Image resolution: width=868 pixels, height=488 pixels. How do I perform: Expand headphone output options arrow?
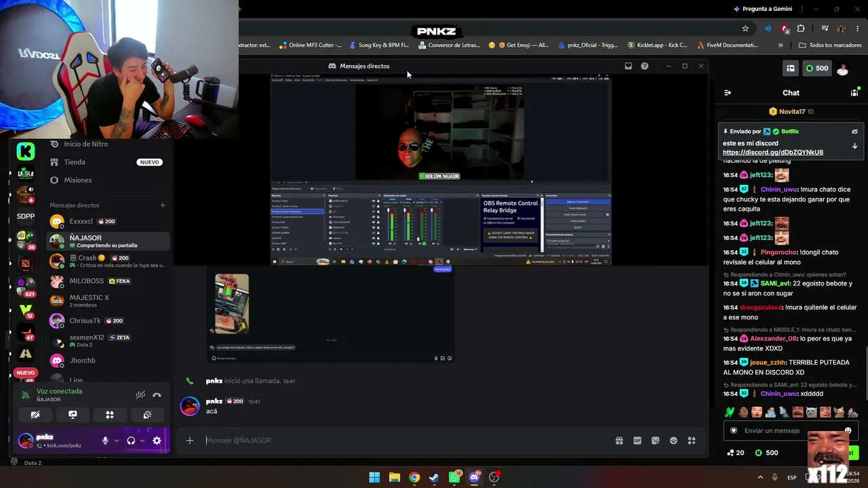point(142,441)
